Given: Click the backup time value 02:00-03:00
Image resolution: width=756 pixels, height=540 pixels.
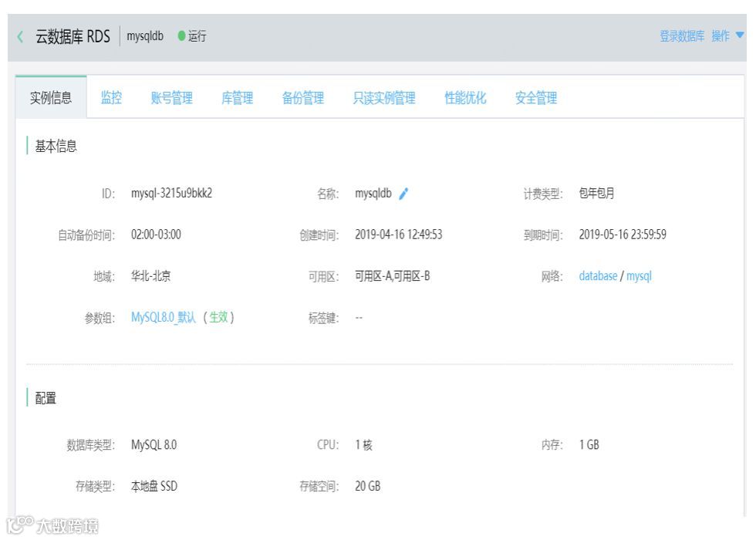Looking at the screenshot, I should (156, 235).
